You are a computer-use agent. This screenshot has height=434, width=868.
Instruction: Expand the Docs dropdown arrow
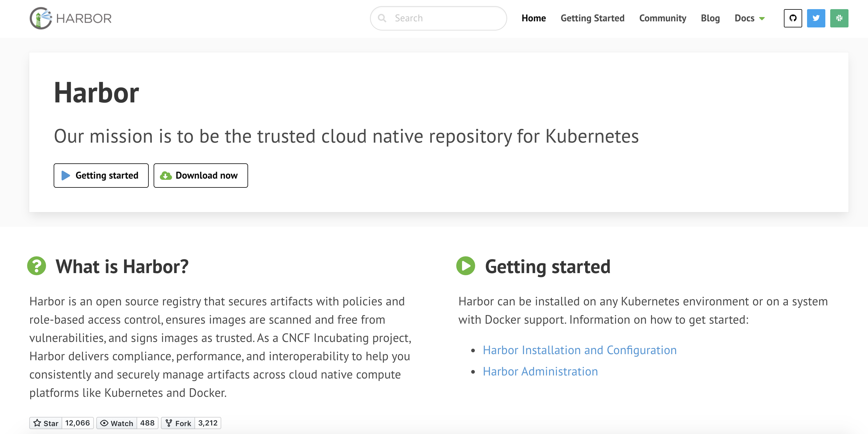click(x=762, y=19)
